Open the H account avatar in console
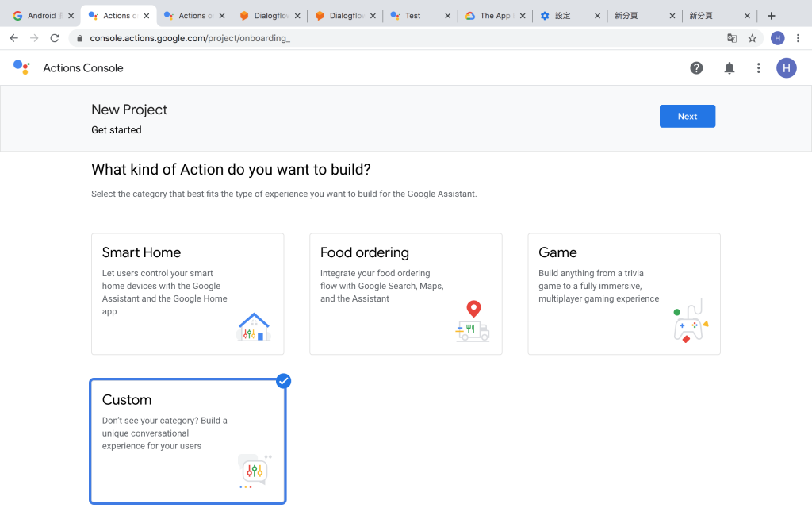The image size is (812, 508). (786, 68)
